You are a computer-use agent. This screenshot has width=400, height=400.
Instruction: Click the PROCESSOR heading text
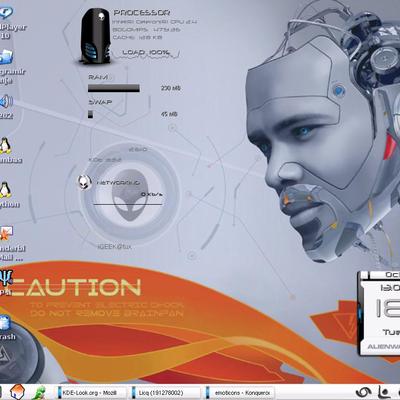(x=142, y=13)
